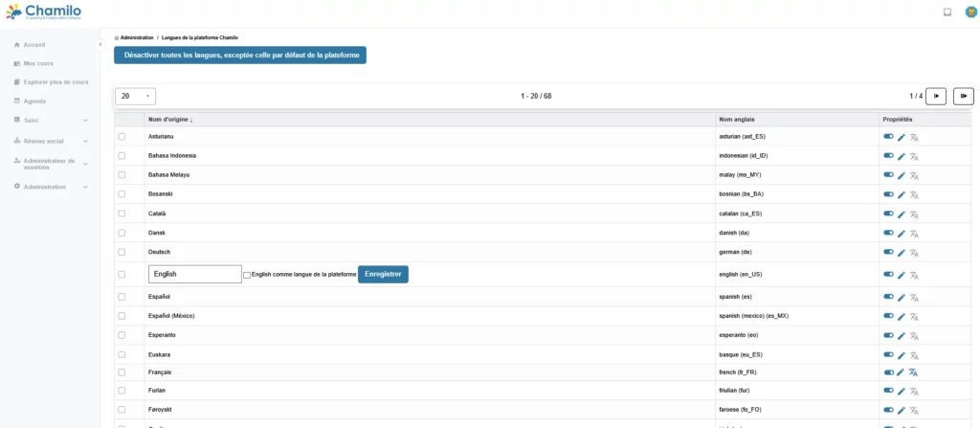Expand the Suivi sidebar menu
980x428 pixels.
[51, 120]
